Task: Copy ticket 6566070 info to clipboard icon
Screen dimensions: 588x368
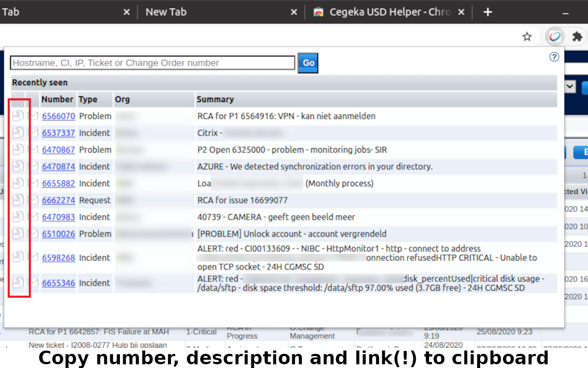Action: [18, 116]
